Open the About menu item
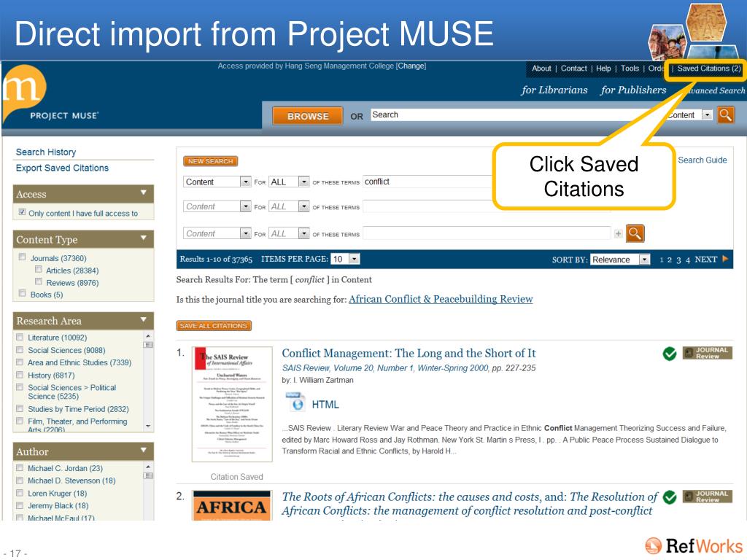Image resolution: width=747 pixels, height=560 pixels. click(x=541, y=69)
